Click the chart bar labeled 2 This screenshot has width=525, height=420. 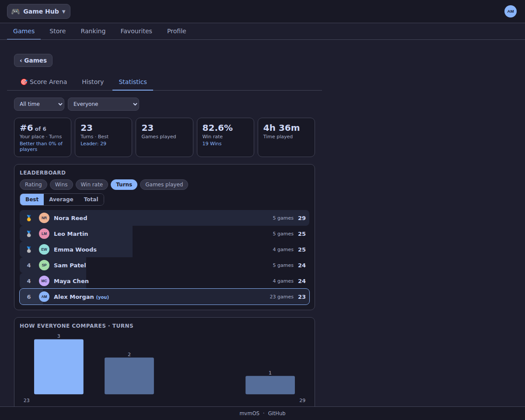(129, 376)
